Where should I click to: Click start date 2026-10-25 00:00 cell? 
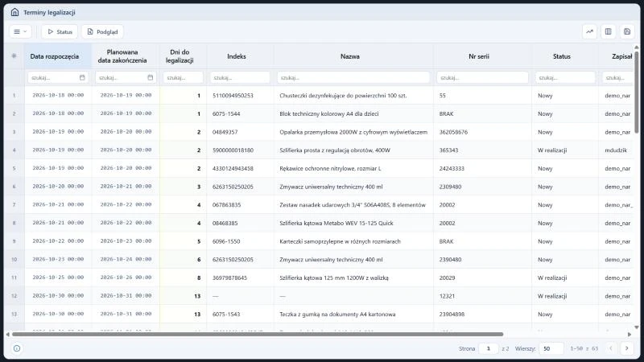point(58,278)
